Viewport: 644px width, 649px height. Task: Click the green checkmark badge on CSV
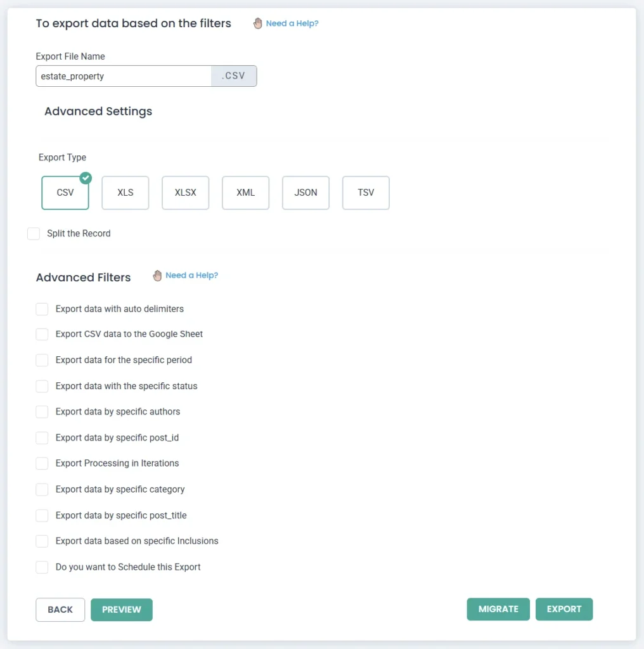[x=86, y=178]
